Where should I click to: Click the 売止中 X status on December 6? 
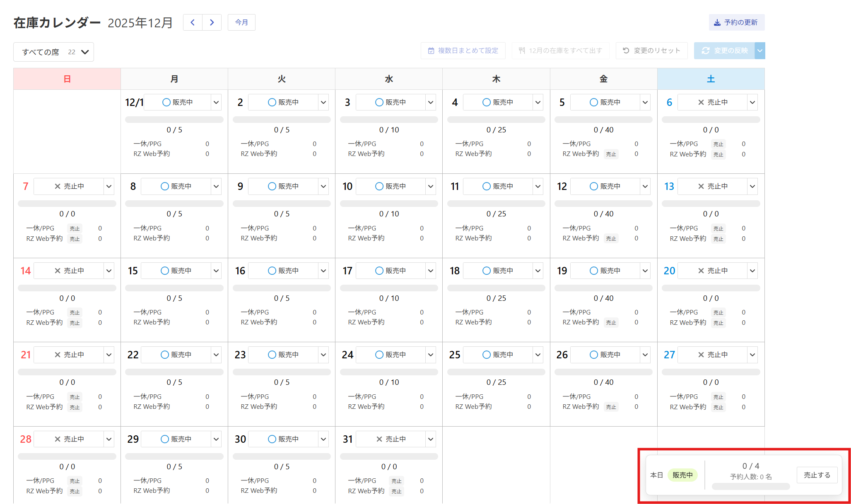click(x=712, y=102)
